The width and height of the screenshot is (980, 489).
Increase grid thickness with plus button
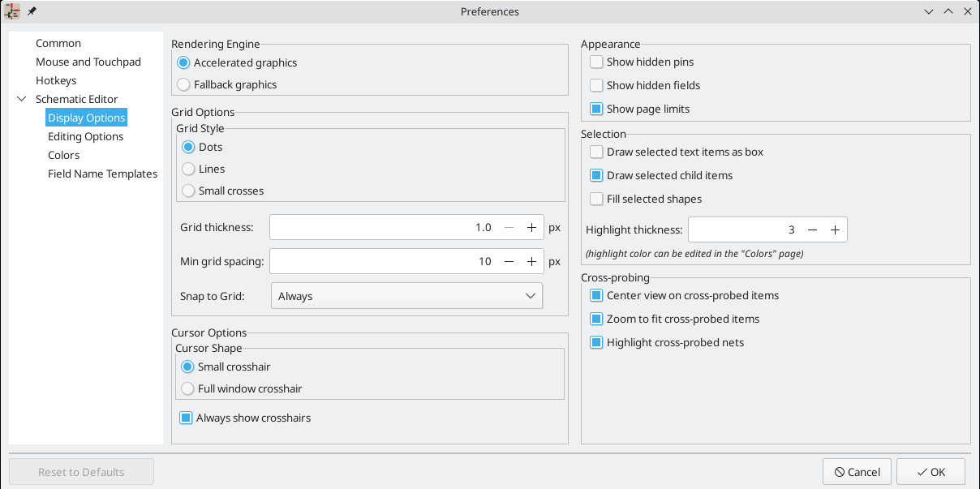[x=531, y=228]
